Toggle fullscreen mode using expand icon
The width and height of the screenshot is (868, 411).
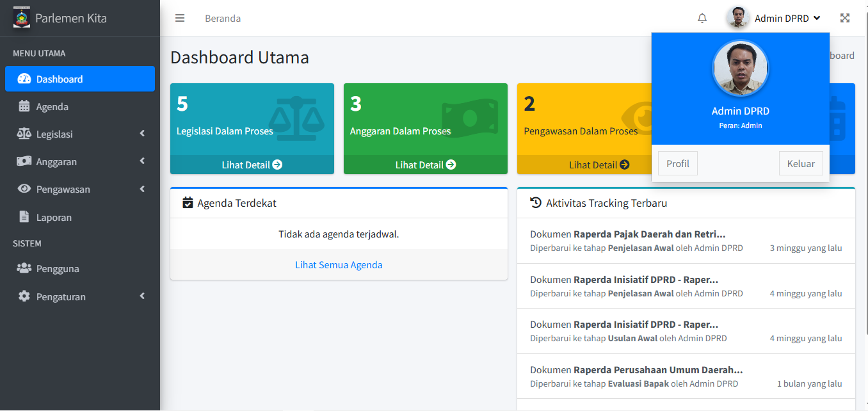click(845, 18)
